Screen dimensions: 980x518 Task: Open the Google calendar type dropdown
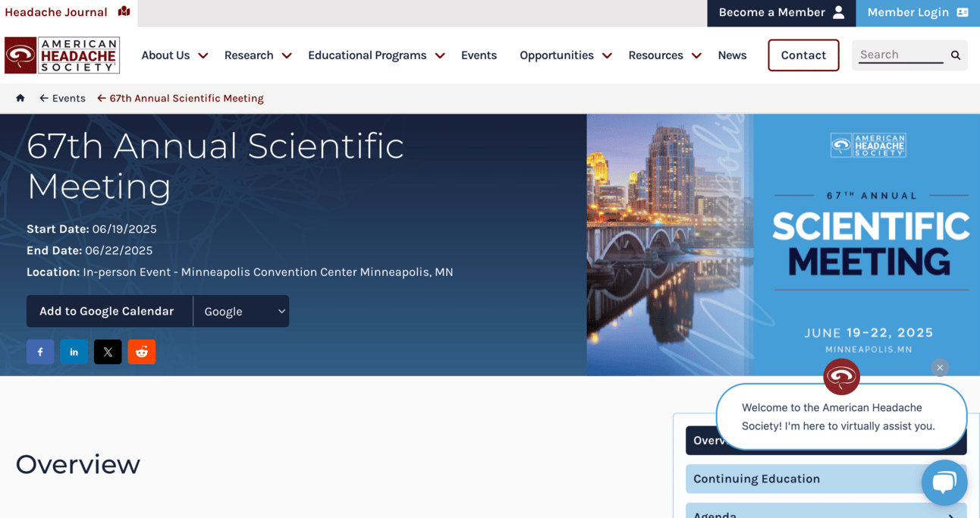(241, 311)
